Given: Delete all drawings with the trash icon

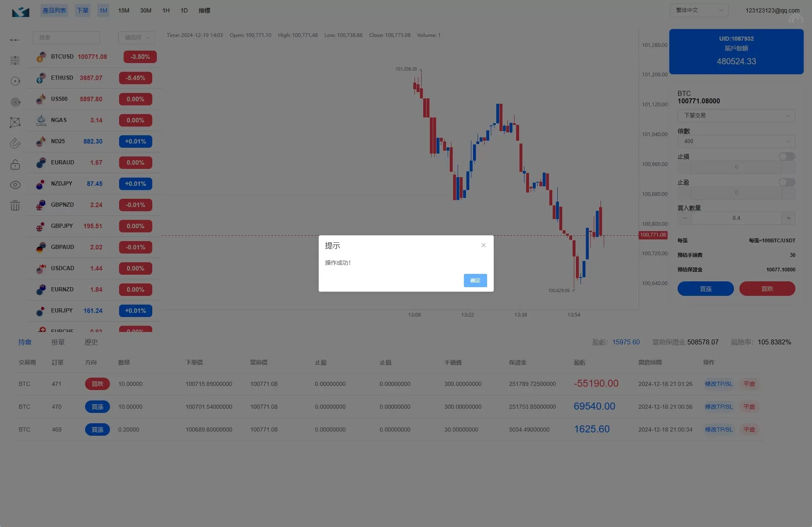Looking at the screenshot, I should pos(15,205).
